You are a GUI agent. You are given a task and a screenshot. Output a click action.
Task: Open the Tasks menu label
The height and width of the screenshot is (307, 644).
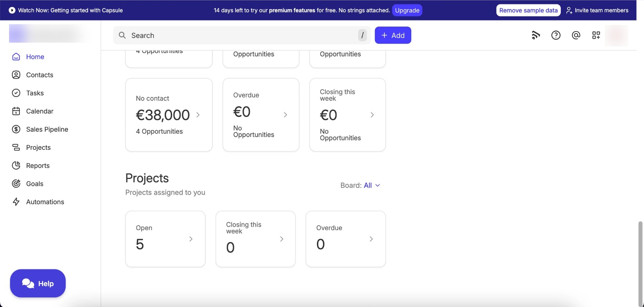pos(35,93)
